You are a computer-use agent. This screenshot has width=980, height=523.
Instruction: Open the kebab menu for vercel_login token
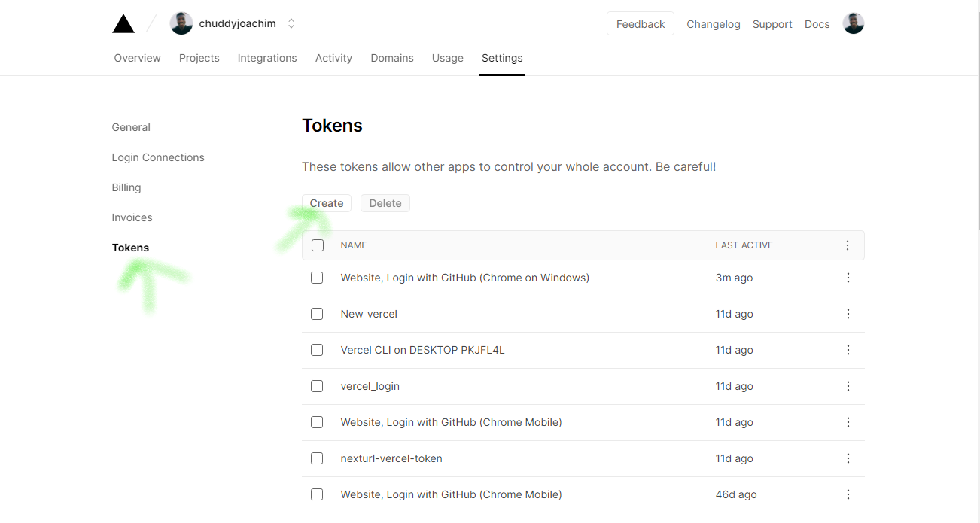pos(848,386)
